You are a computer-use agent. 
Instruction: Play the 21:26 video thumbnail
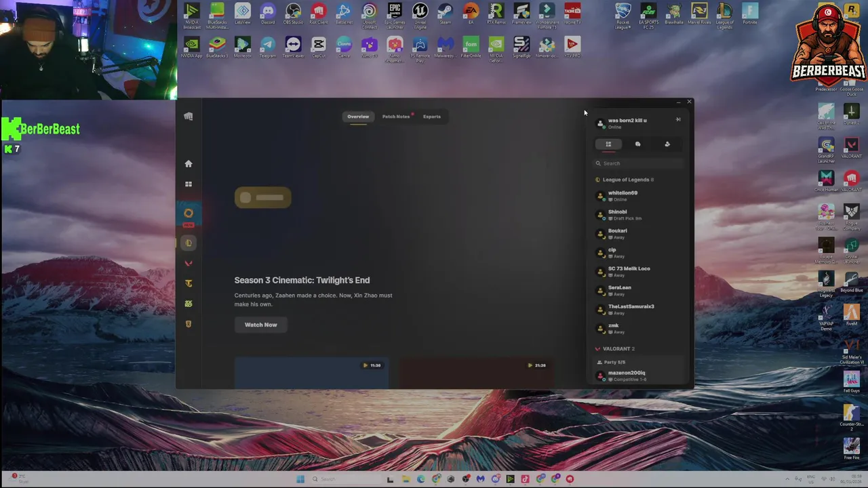pos(476,373)
